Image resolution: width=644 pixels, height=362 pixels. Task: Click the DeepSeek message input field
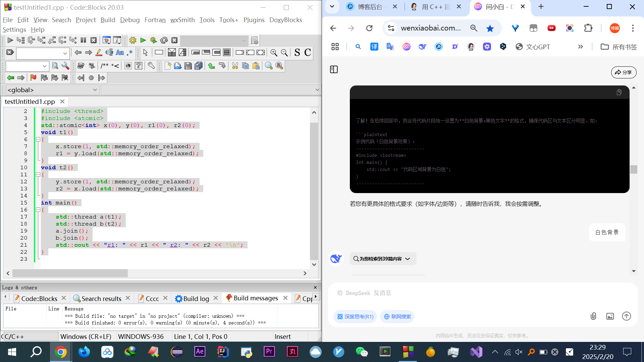click(482, 293)
